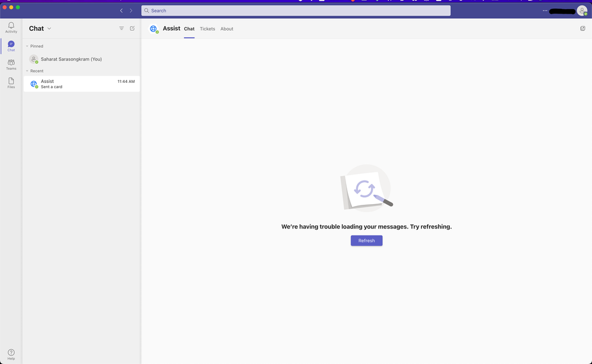Click the Assist title in the chat header
Screen dimensions: 592x364
[171, 28]
